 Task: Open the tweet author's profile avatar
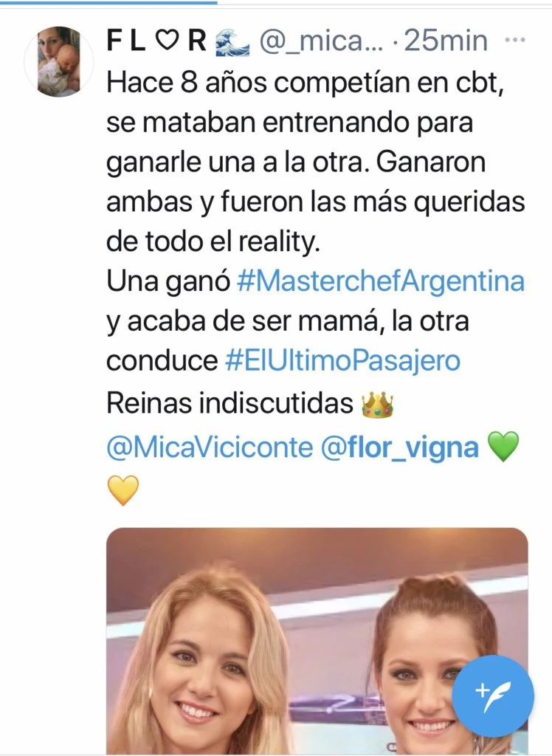[55, 62]
